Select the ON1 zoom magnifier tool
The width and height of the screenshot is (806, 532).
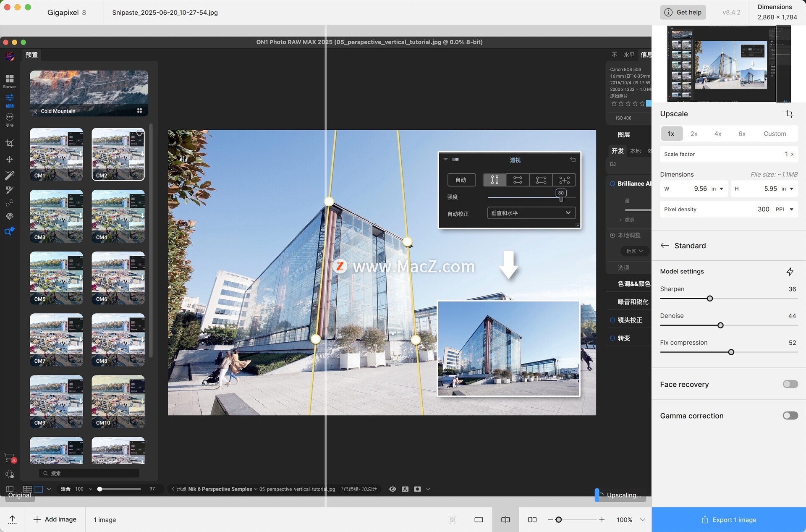tap(10, 231)
